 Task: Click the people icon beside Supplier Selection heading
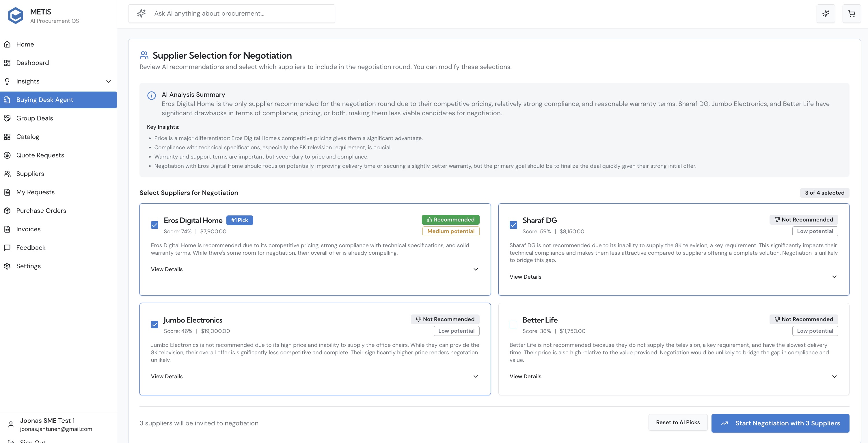pos(144,55)
